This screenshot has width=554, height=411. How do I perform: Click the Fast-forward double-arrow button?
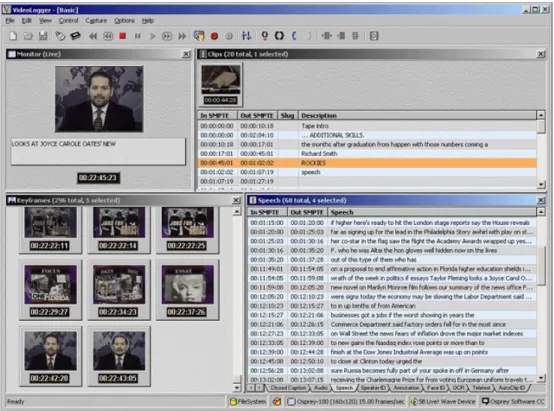(x=182, y=36)
